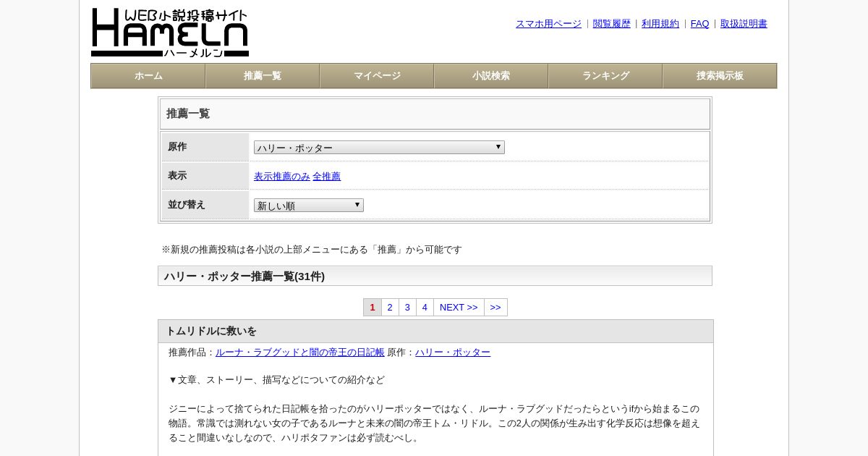Viewport: 868px width, 456px height.
Task: Go to page 3 in pagination
Action: click(x=407, y=308)
